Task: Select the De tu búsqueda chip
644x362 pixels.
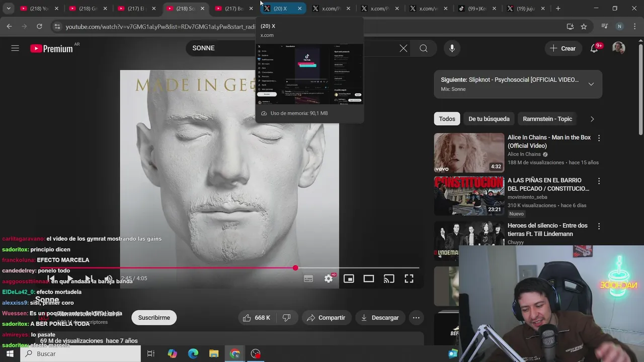Action: pos(489,119)
